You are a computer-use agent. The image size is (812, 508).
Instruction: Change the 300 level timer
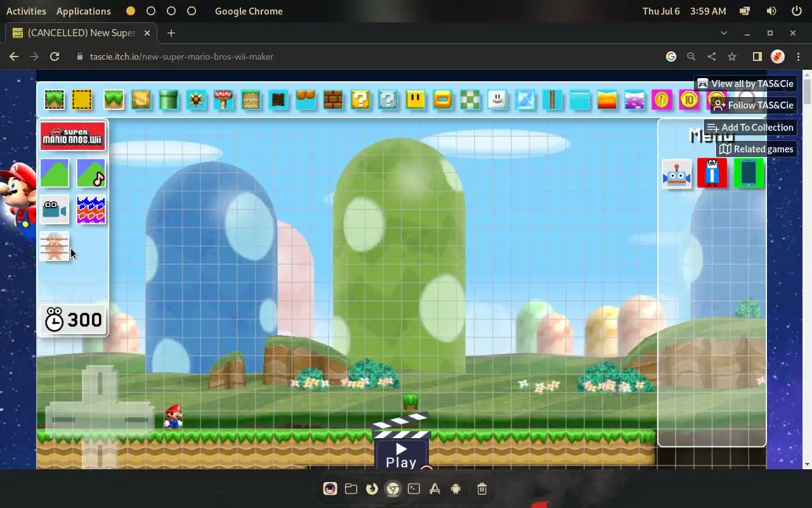(73, 319)
